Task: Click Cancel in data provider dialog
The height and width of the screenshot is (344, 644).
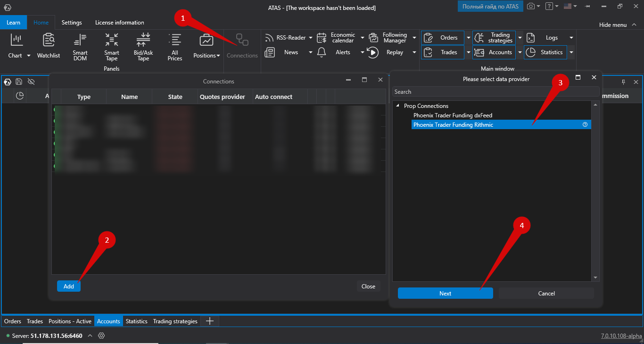Action: pos(546,293)
